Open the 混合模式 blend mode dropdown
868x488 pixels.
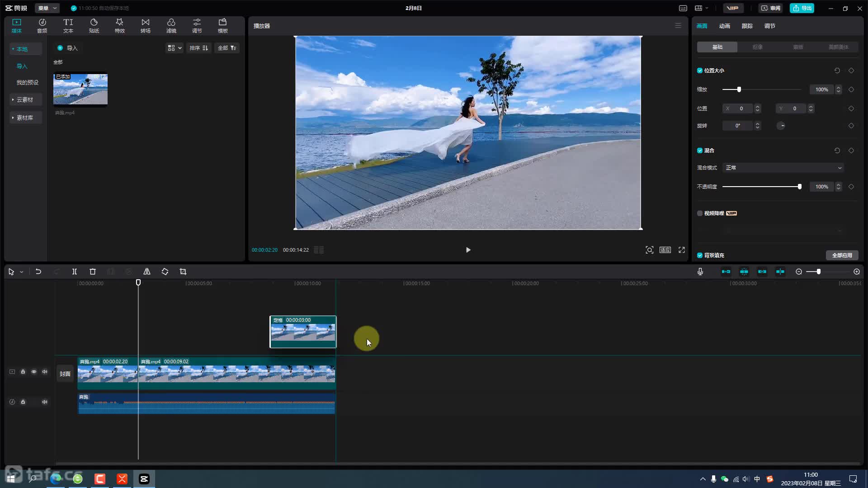pos(783,168)
